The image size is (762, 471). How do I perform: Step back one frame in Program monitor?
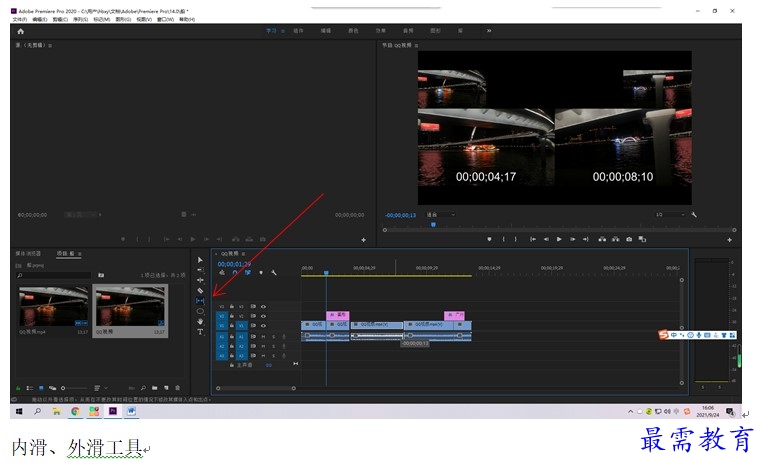(x=546, y=239)
